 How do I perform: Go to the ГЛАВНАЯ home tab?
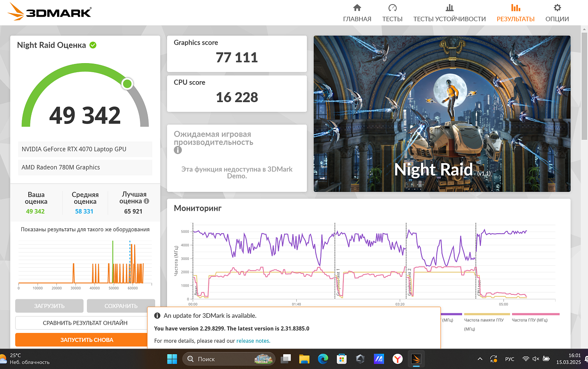pos(357,13)
